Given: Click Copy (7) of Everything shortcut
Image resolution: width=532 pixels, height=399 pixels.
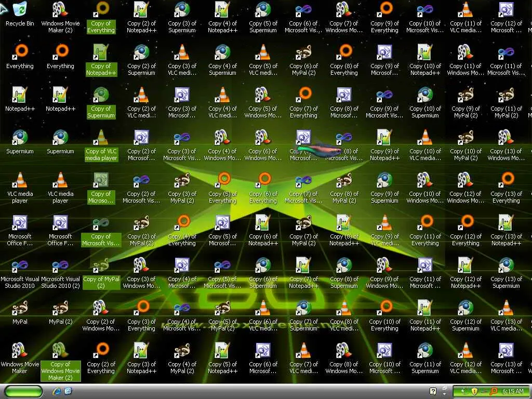Looking at the screenshot, I should point(303,103).
